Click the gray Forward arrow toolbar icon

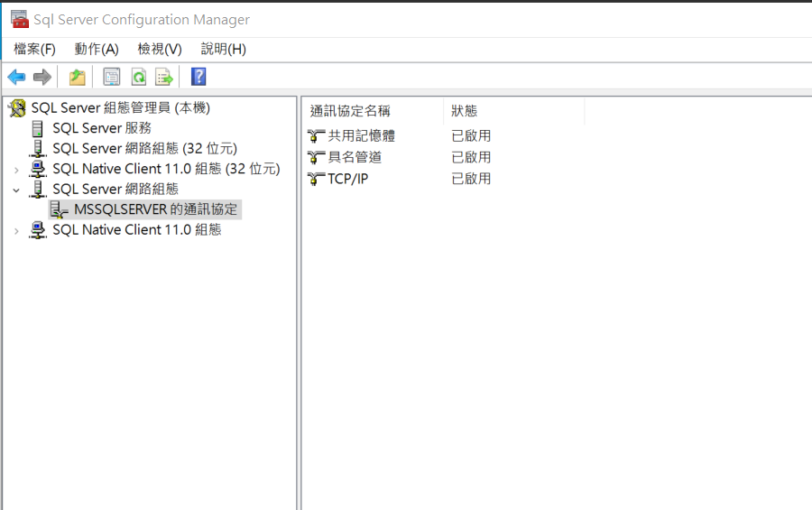click(x=42, y=78)
